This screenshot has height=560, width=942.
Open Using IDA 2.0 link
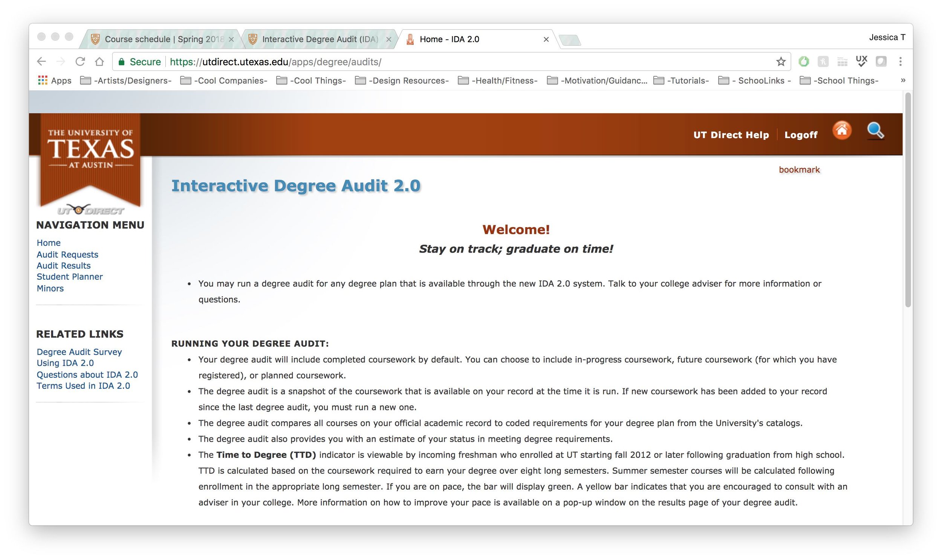[65, 363]
